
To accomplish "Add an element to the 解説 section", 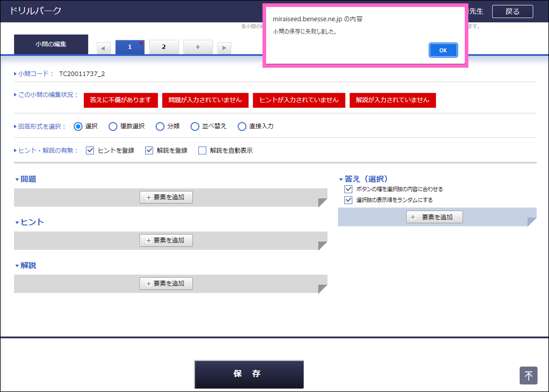I will [166, 283].
